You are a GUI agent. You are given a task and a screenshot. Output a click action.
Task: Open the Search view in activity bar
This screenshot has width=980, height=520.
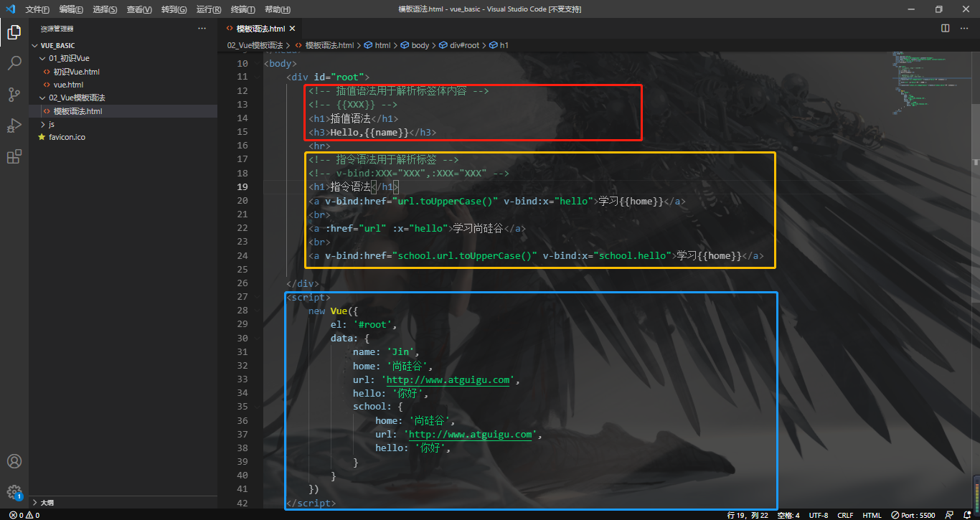pyautogui.click(x=14, y=63)
